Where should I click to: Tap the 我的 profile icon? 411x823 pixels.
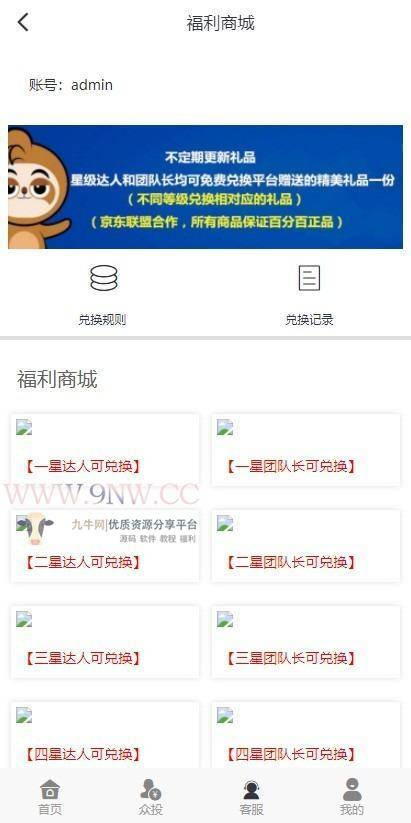click(x=352, y=789)
